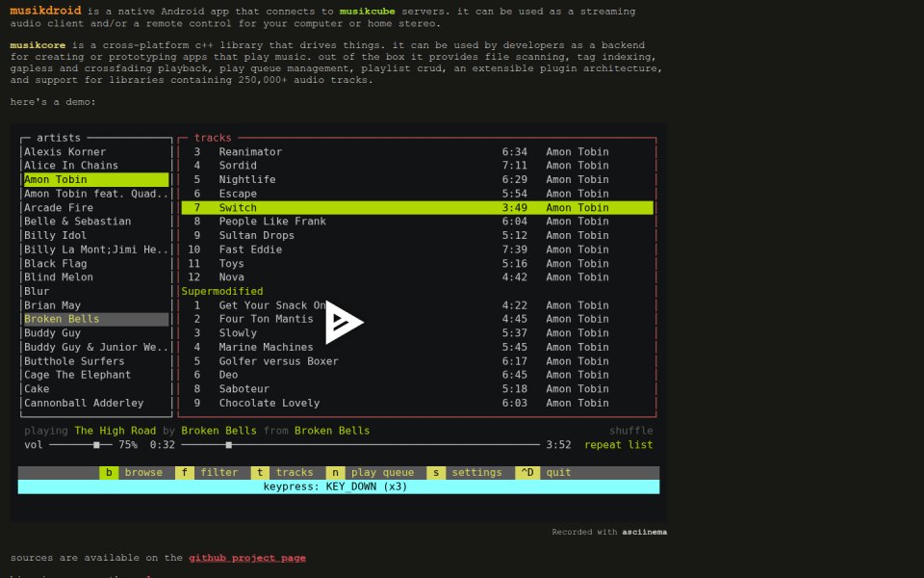Click the orange musikdroid name
This screenshot has height=578, width=924.
click(x=45, y=11)
